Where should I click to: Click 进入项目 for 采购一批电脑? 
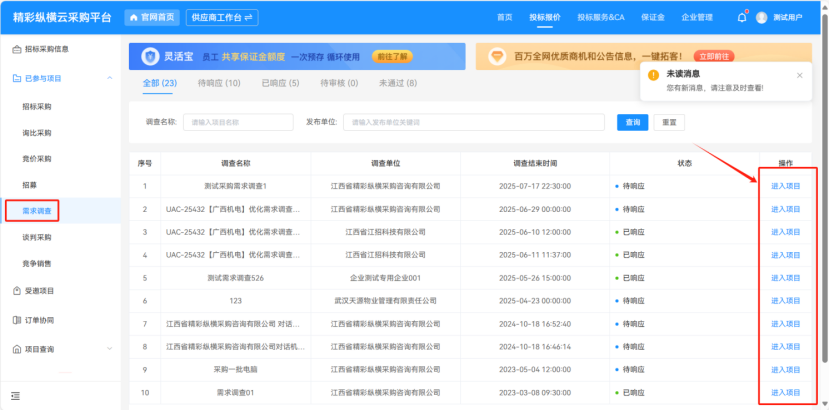[786, 370]
